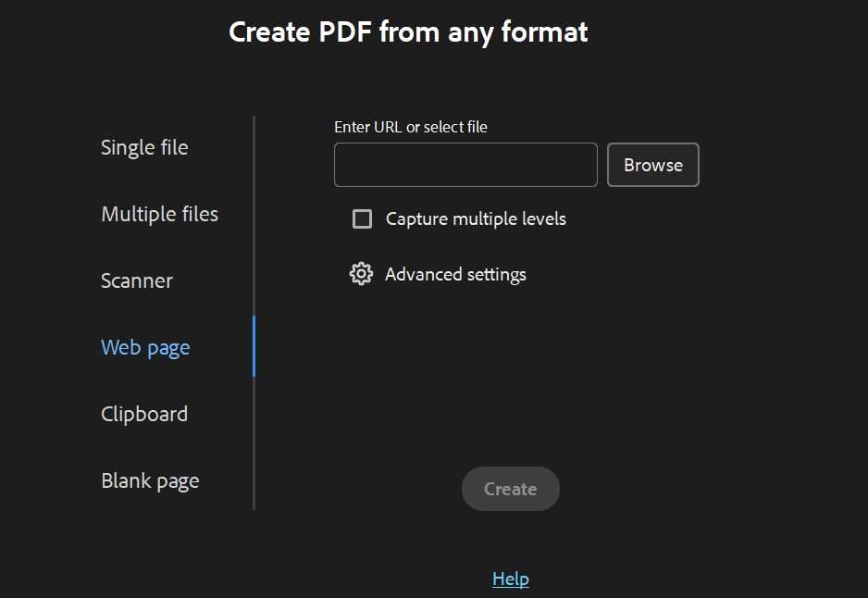
Task: Click the empty area above the Create button
Action: 511,389
